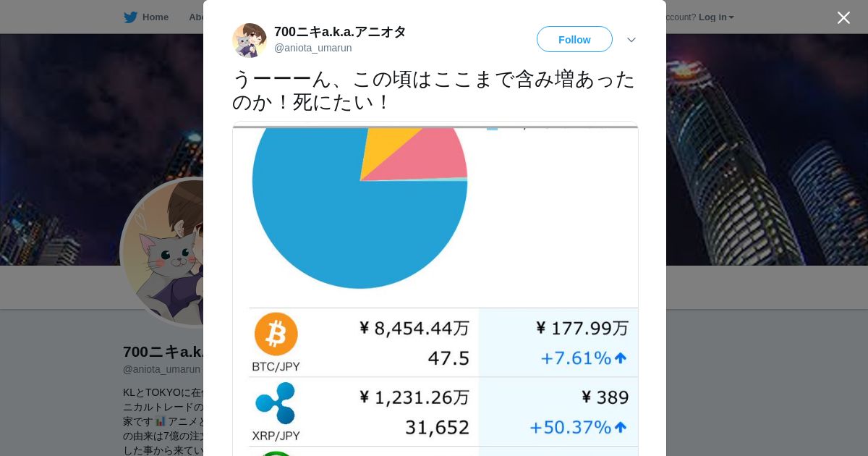
Task: Open the tweet options chevron menu
Action: pyautogui.click(x=631, y=40)
